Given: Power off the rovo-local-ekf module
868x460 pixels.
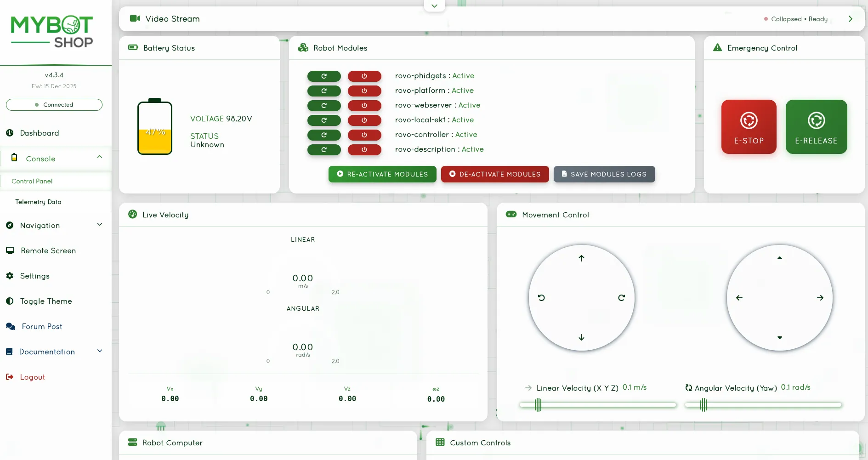Looking at the screenshot, I should [364, 120].
